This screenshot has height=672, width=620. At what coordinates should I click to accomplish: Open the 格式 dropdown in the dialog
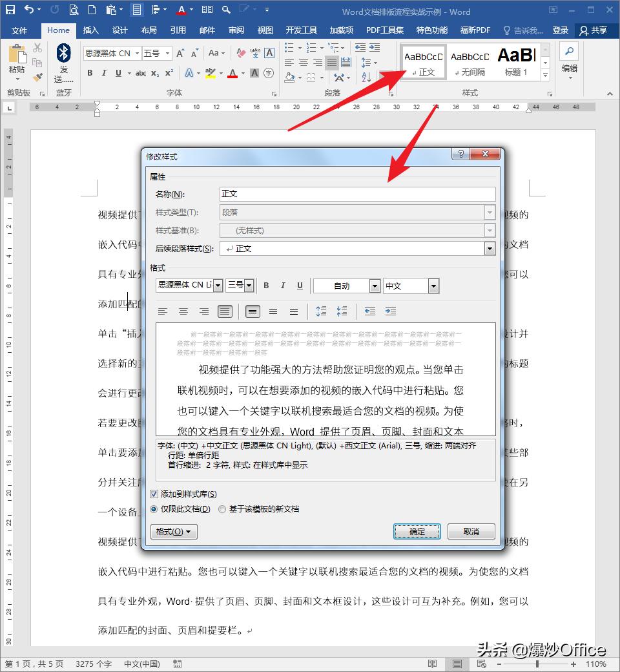173,531
